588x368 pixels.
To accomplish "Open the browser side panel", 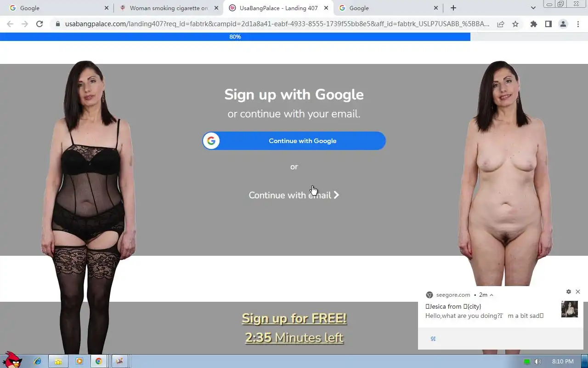I will [x=548, y=24].
